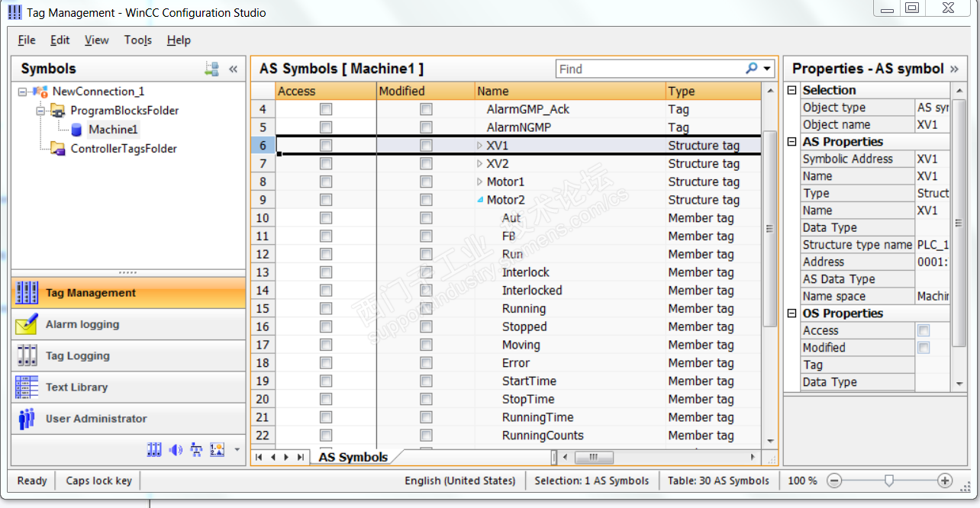The image size is (980, 508).
Task: Click the small tag management shortcut icon
Action: [154, 450]
